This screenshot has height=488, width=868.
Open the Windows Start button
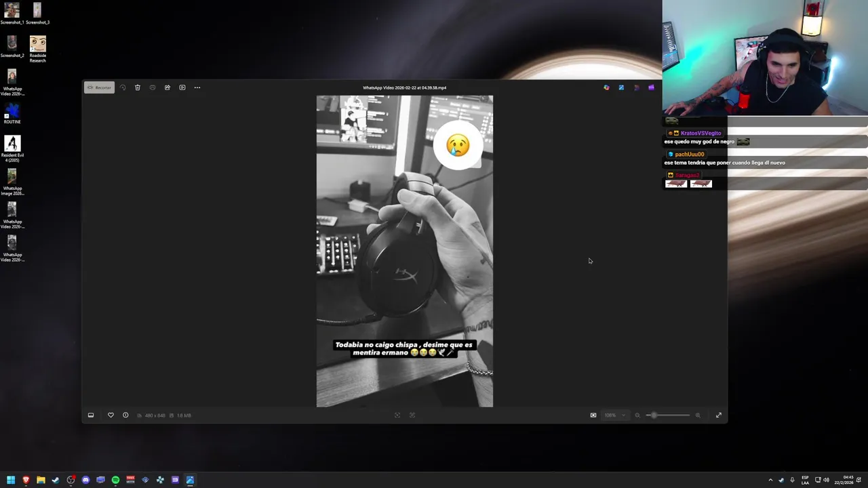tap(11, 480)
